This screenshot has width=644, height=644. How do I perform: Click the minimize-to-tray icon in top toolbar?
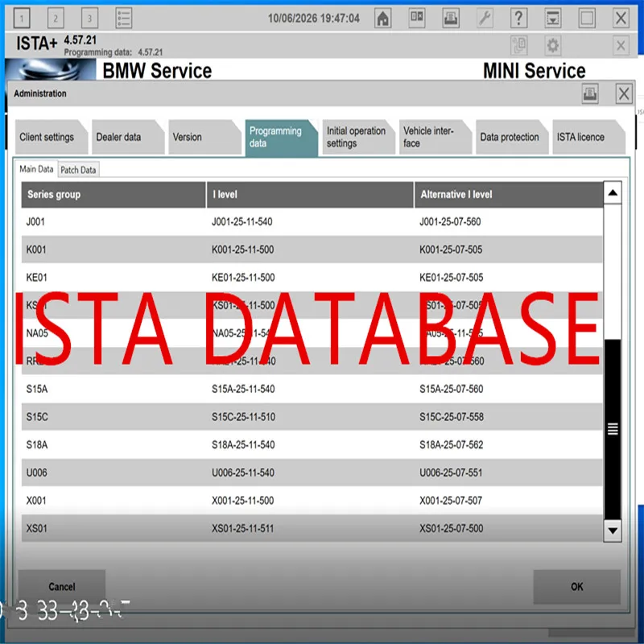tap(553, 18)
